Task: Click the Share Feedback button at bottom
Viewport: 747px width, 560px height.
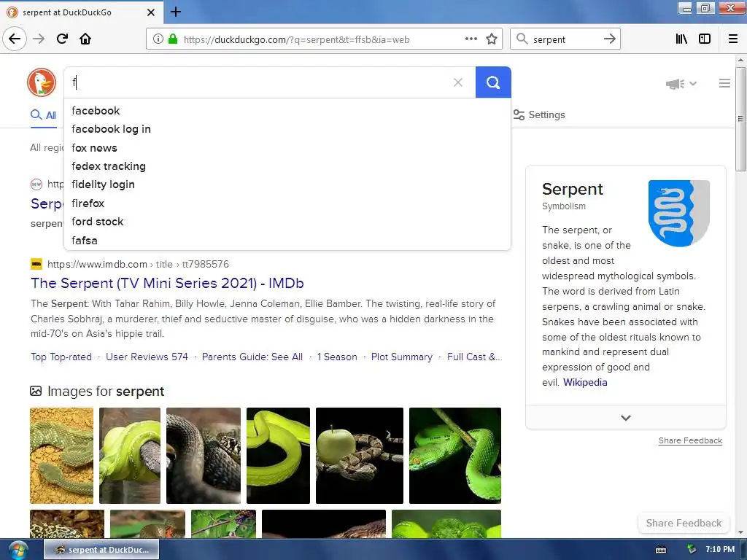Action: point(684,523)
